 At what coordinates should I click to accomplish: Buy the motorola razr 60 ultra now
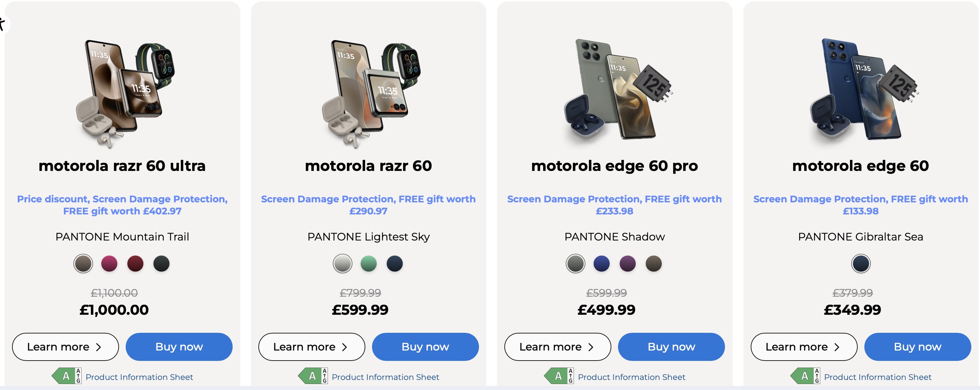[179, 347]
